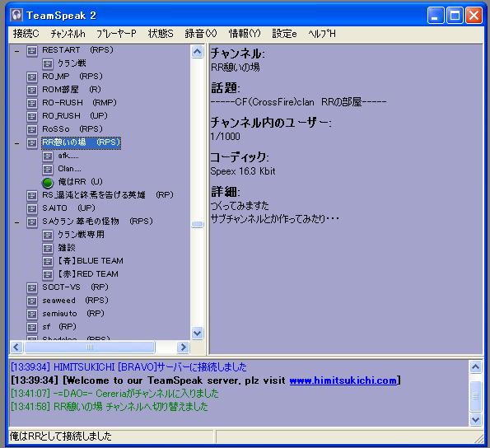The height and width of the screenshot is (448, 490).
Task: Click the channel list vertical scrollbar thumb
Action: click(197, 224)
